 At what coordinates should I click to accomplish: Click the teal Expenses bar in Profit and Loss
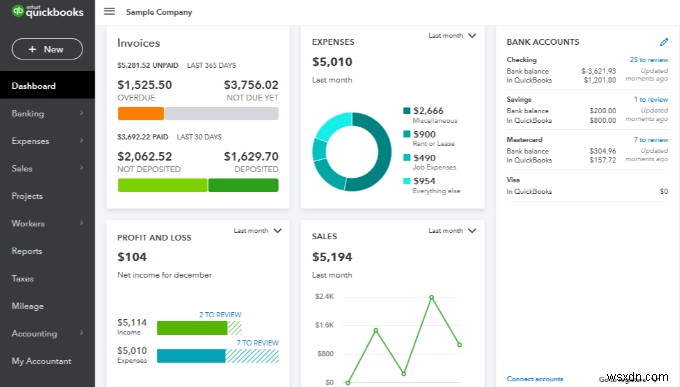pyautogui.click(x=191, y=356)
